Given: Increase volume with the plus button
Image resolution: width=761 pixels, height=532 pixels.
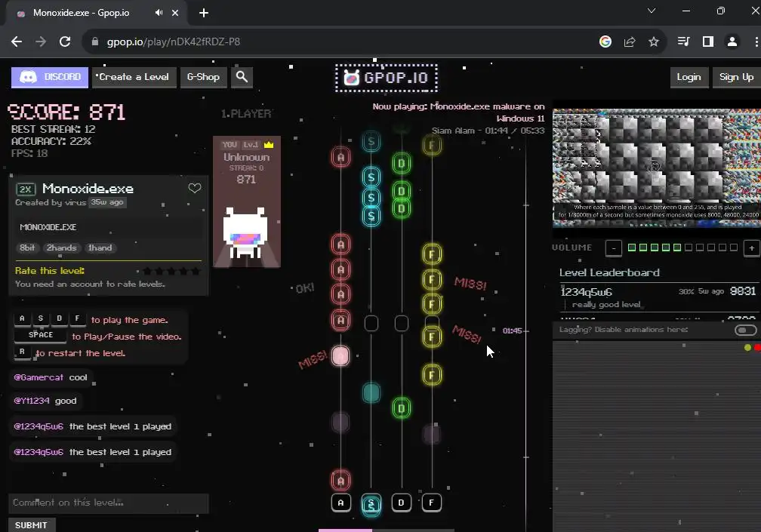Looking at the screenshot, I should click(751, 248).
